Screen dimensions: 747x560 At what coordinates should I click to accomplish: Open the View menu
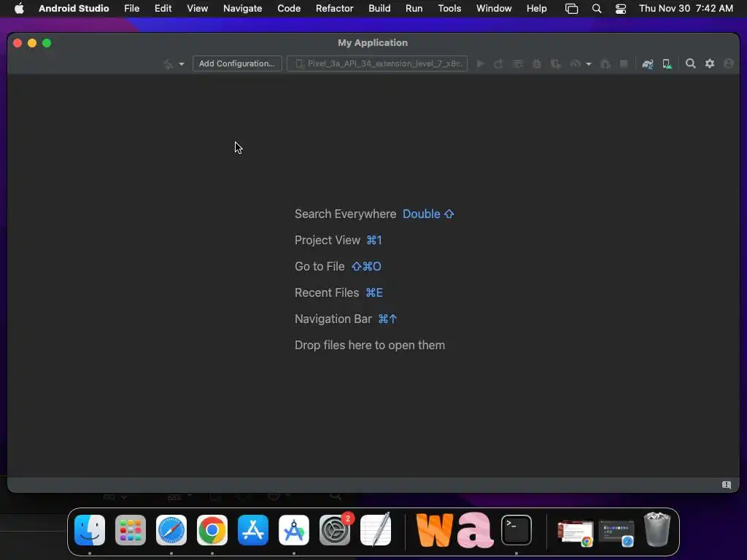pos(197,9)
